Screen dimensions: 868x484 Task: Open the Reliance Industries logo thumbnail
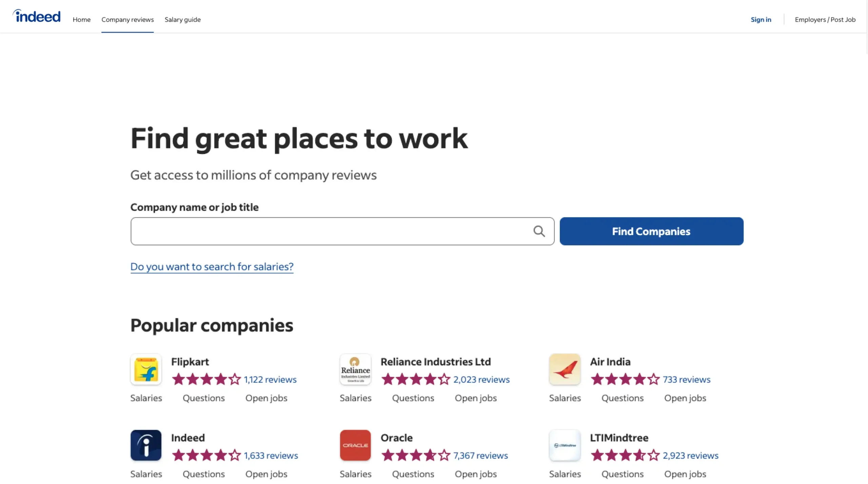(355, 369)
